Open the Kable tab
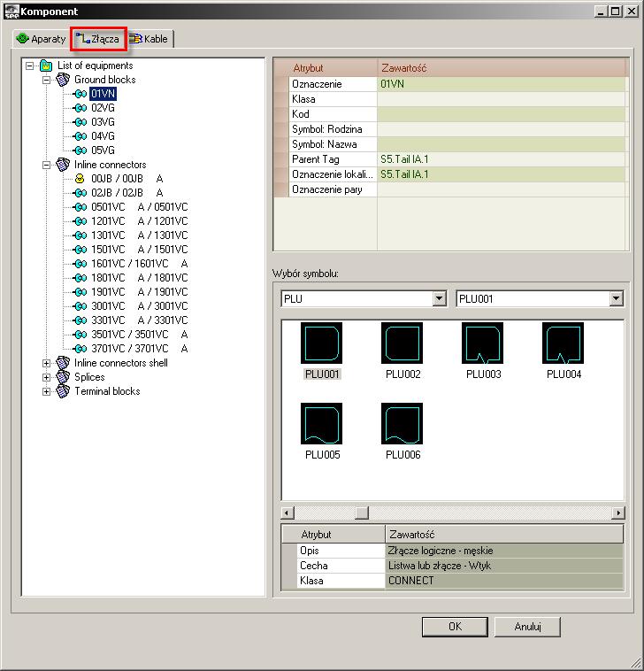The width and height of the screenshot is (644, 671). pyautogui.click(x=149, y=39)
